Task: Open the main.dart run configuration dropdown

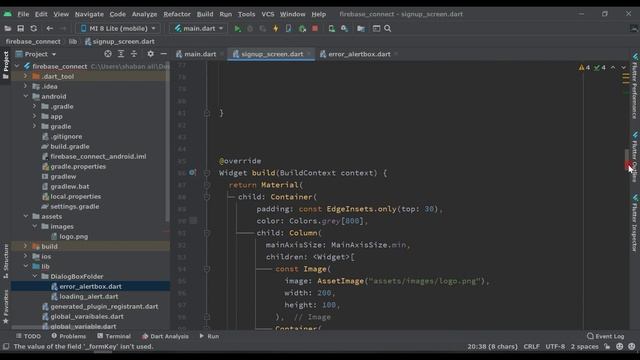Action: (198, 29)
